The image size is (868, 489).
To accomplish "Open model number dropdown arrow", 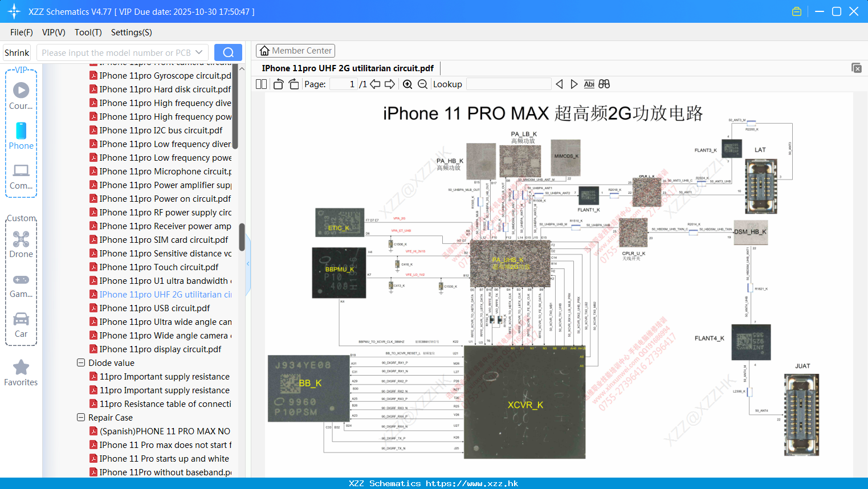I will (199, 52).
